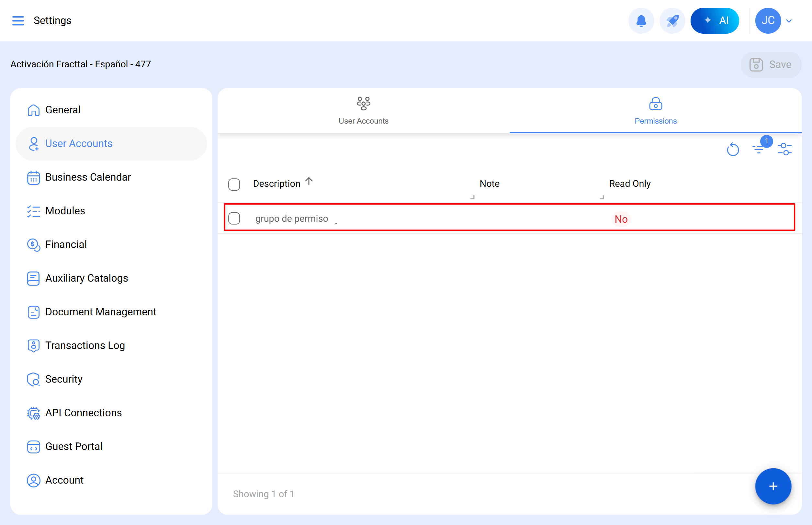The height and width of the screenshot is (525, 812).
Task: Click the No read-only badge
Action: 621,219
